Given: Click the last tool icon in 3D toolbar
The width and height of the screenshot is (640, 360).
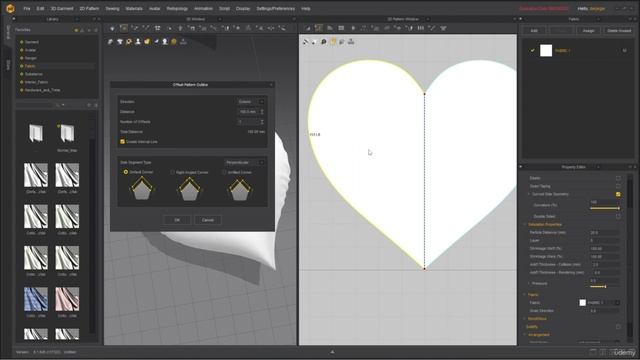Looking at the screenshot, I should pyautogui.click(x=282, y=28).
